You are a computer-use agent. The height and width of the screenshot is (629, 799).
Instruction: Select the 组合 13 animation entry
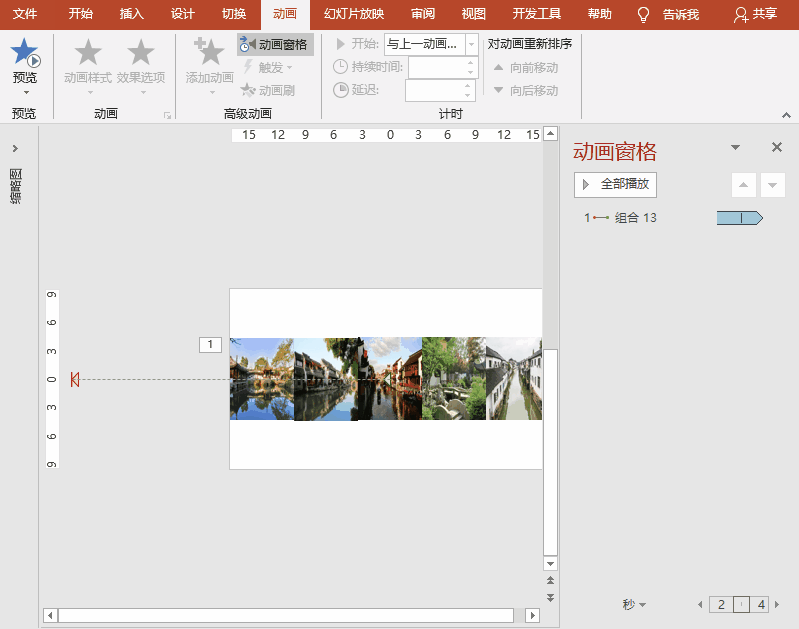pyautogui.click(x=635, y=218)
